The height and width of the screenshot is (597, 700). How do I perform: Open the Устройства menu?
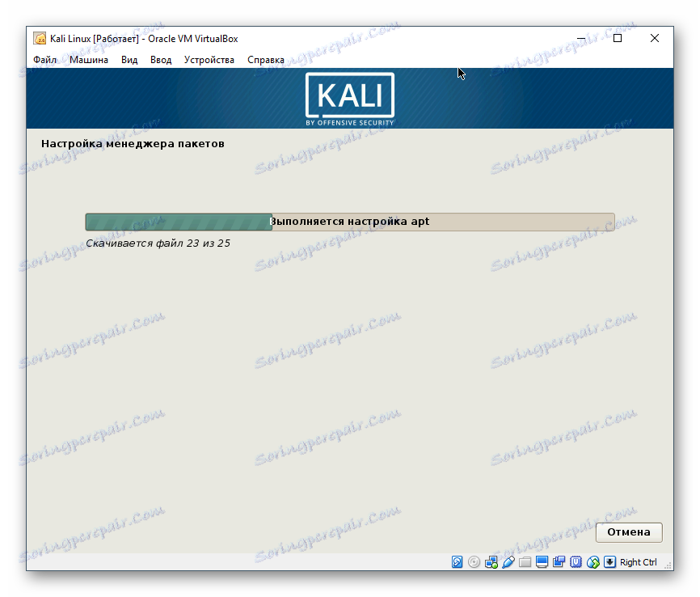[x=209, y=60]
